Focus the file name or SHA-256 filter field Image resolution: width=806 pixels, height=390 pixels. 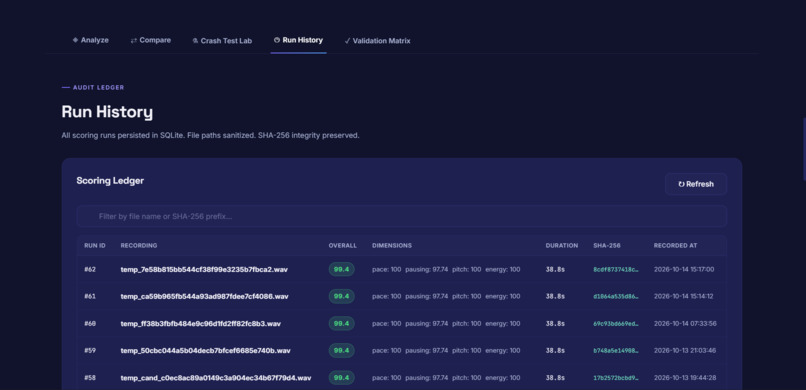[401, 216]
